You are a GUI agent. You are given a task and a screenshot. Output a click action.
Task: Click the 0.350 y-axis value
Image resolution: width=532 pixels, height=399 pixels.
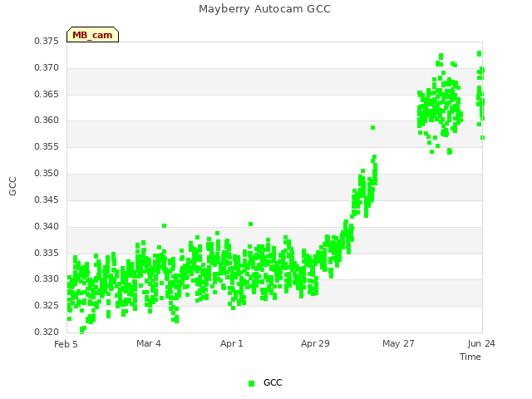(47, 174)
